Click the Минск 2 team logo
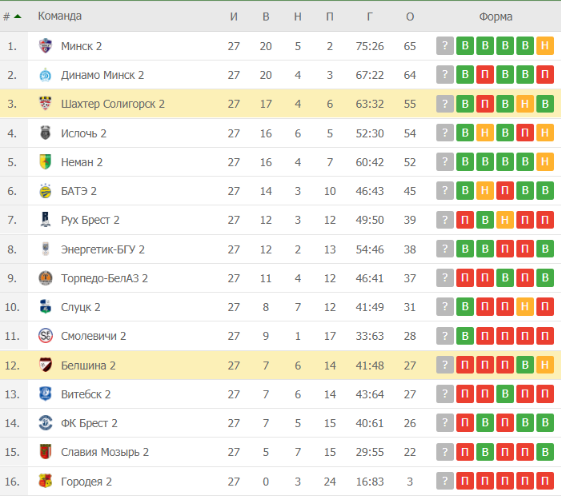Image resolution: width=561 pixels, height=500 pixels. pyautogui.click(x=45, y=46)
